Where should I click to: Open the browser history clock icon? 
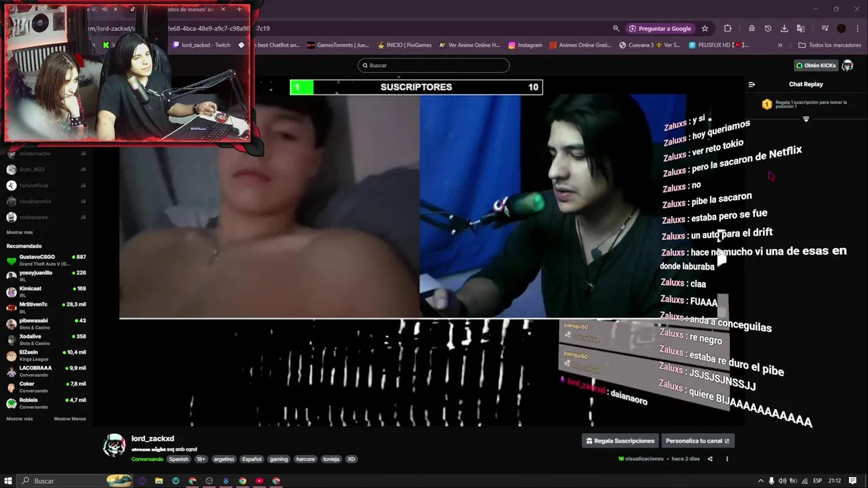(x=768, y=28)
